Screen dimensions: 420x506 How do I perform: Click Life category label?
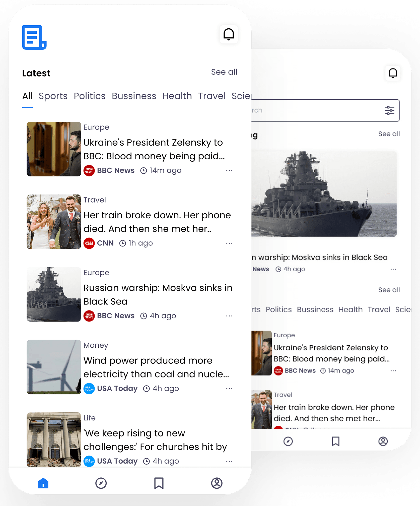click(x=89, y=418)
